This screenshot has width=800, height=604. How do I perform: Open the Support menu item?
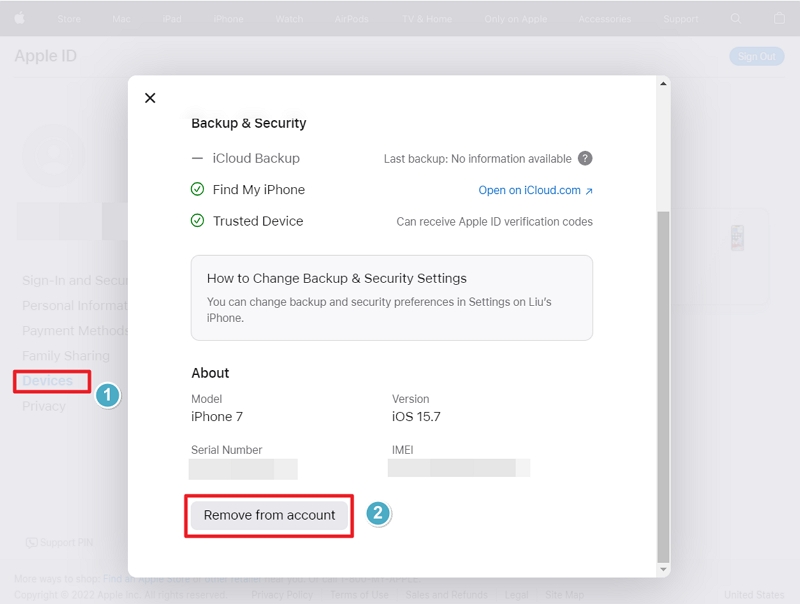(681, 19)
